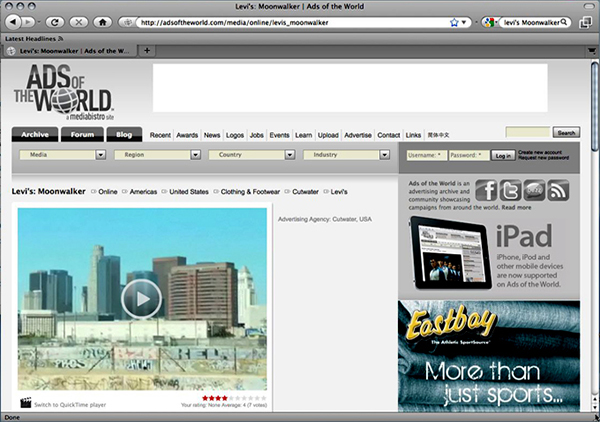Open the Upload page
The height and width of the screenshot is (422, 600).
(328, 135)
